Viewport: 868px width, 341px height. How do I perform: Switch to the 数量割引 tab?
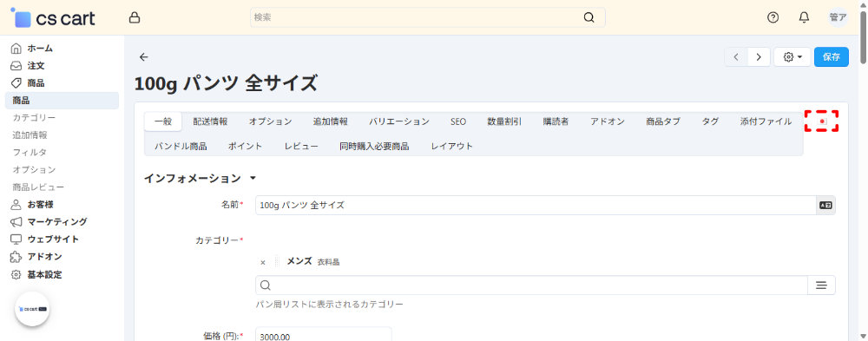504,121
